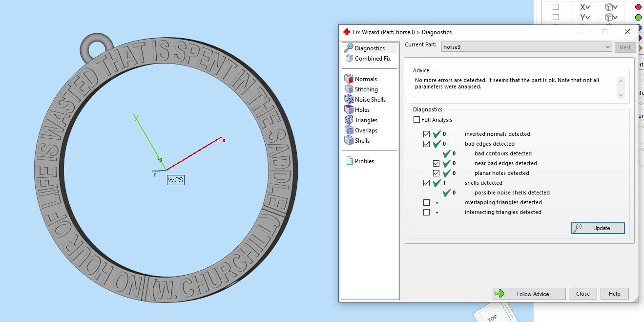Click the red color dot in X row

[638, 7]
